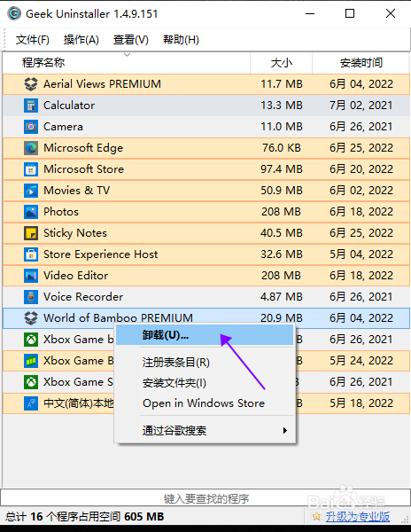Image resolution: width=411 pixels, height=532 pixels.
Task: Select the Video Editor name
Action: [75, 276]
